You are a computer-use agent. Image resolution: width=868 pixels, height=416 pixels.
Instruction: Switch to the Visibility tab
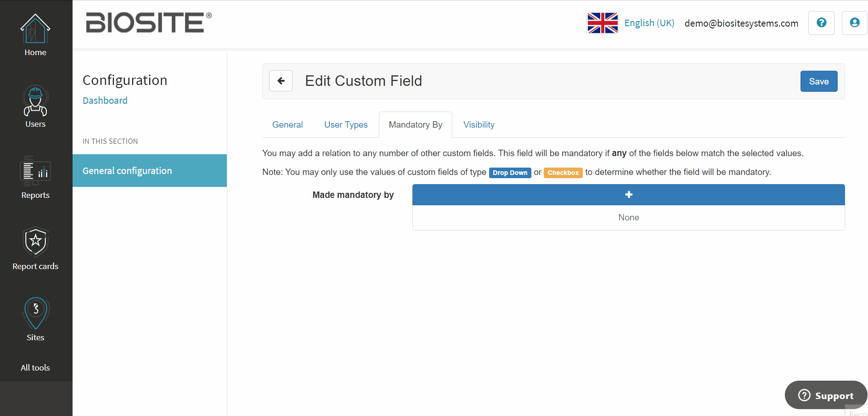click(479, 124)
